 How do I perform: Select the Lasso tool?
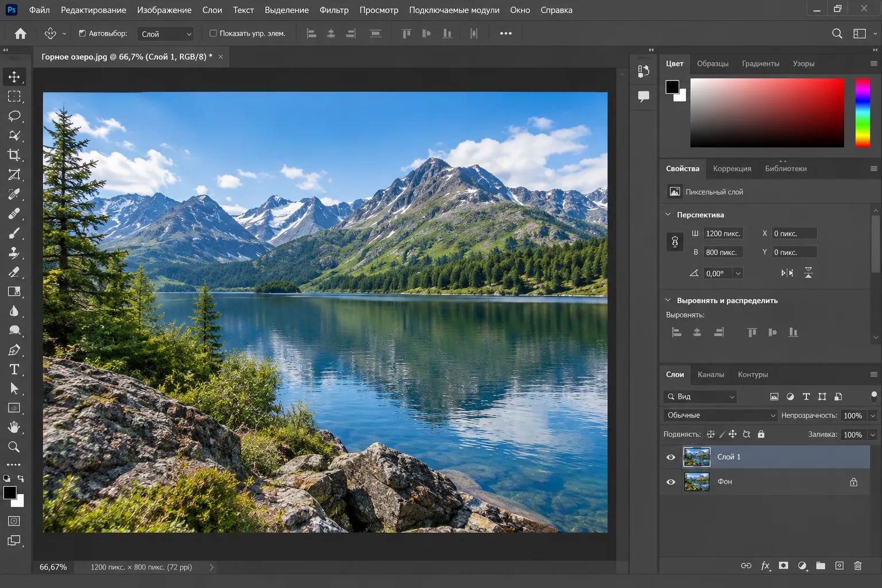click(x=14, y=116)
